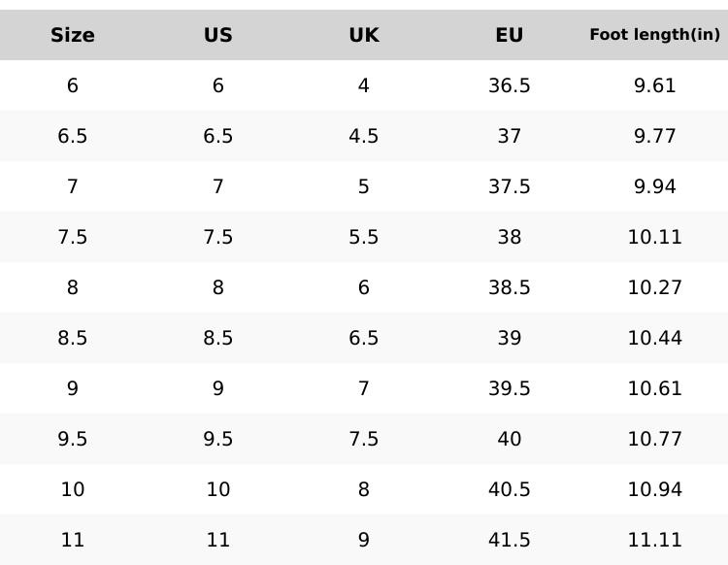Click the Size column header
728x565 pixels.
73,35
